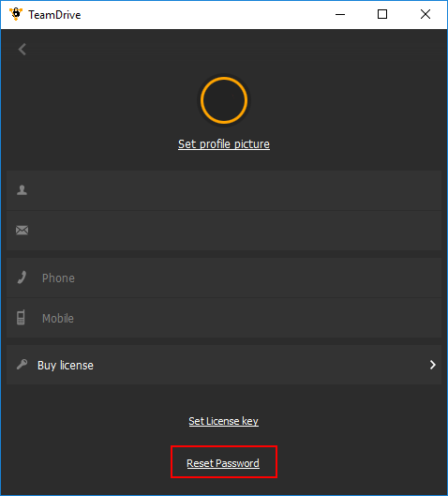Click the email envelope icon
448x496 pixels.
click(22, 230)
